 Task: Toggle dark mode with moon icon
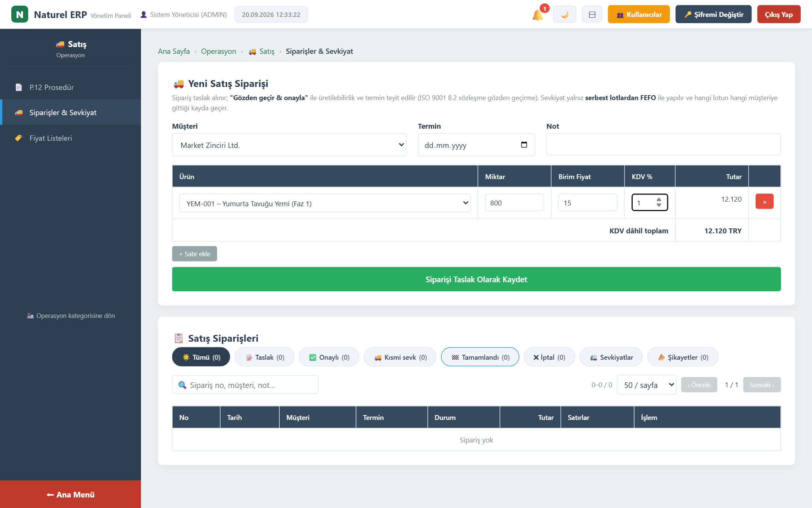pyautogui.click(x=564, y=15)
